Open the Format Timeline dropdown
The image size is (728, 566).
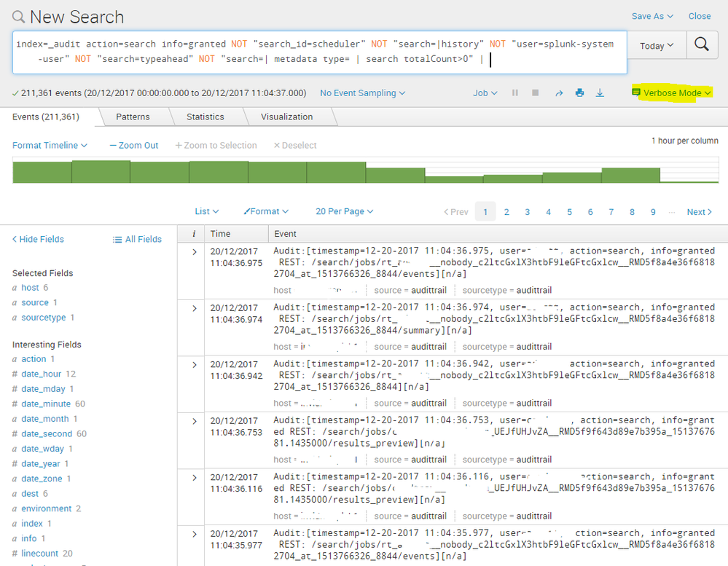(50, 145)
